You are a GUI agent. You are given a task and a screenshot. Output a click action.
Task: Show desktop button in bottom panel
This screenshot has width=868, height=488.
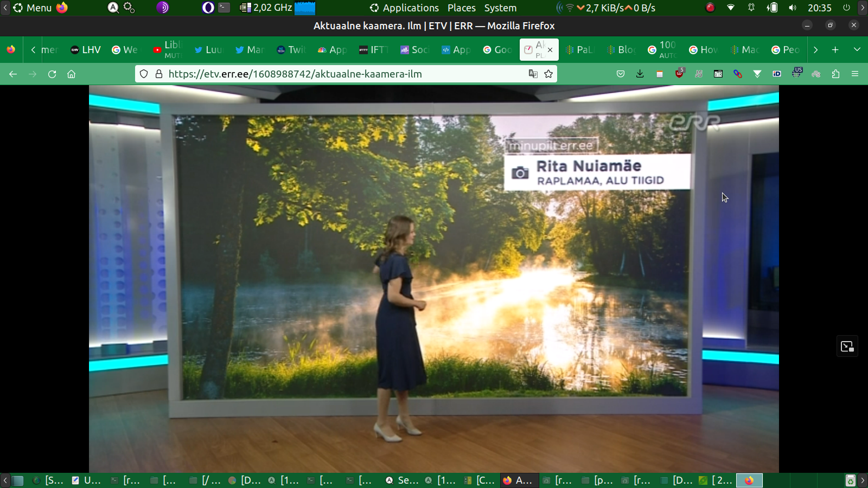(18, 480)
